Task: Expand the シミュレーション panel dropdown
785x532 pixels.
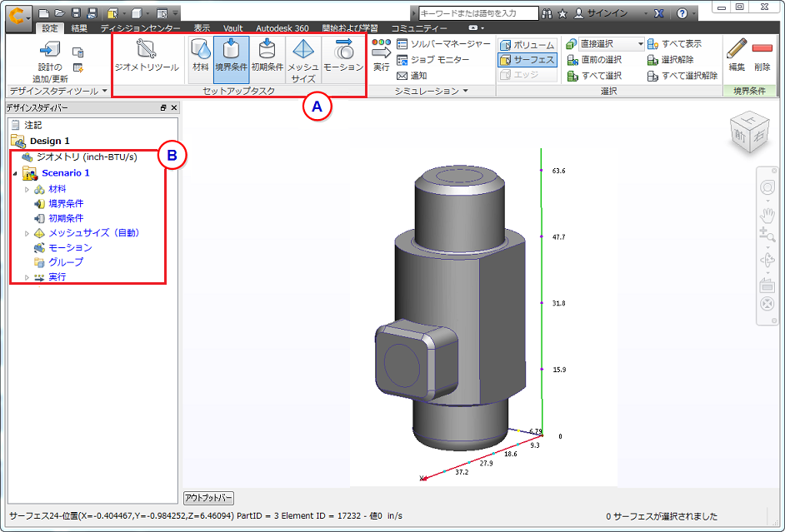Action: 466,91
